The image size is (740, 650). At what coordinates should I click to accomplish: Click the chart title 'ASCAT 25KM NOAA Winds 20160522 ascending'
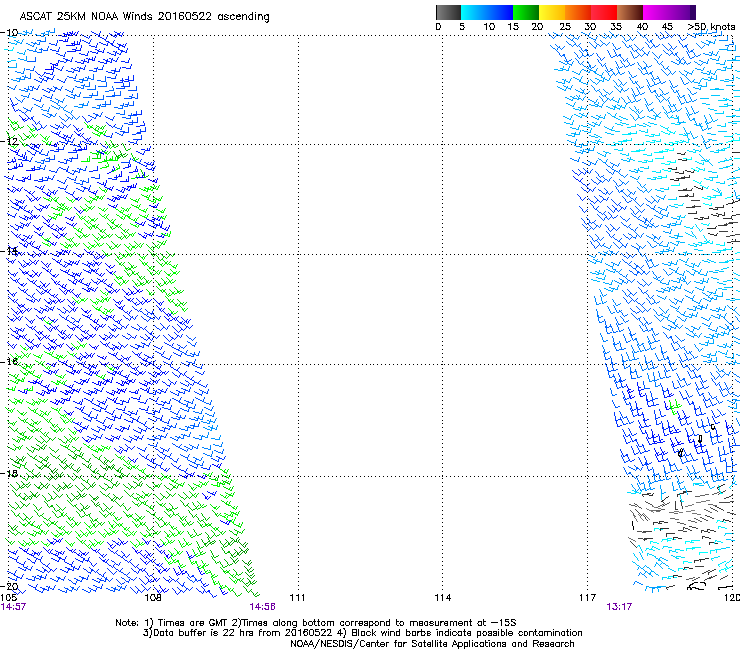click(144, 17)
